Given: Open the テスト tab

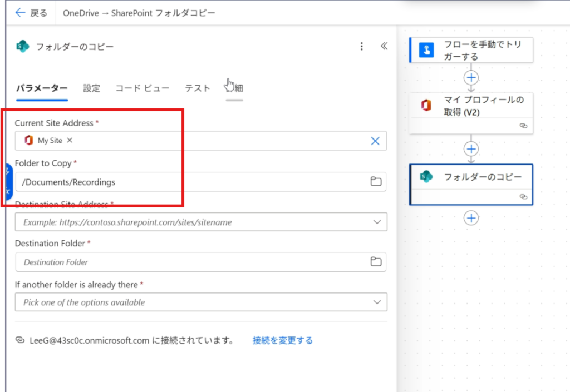Looking at the screenshot, I should pos(198,88).
